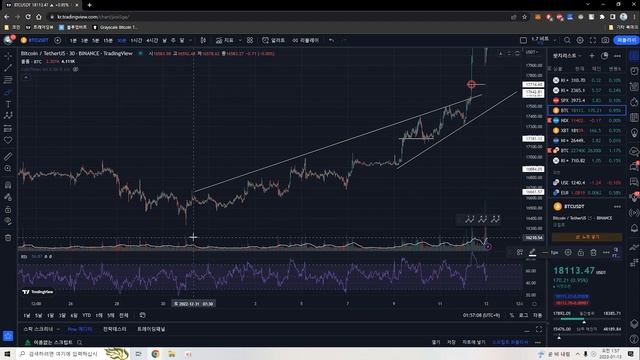Click the compare/add symbol plus icon
Screen dimensions: 640x360
pyautogui.click(x=58, y=40)
